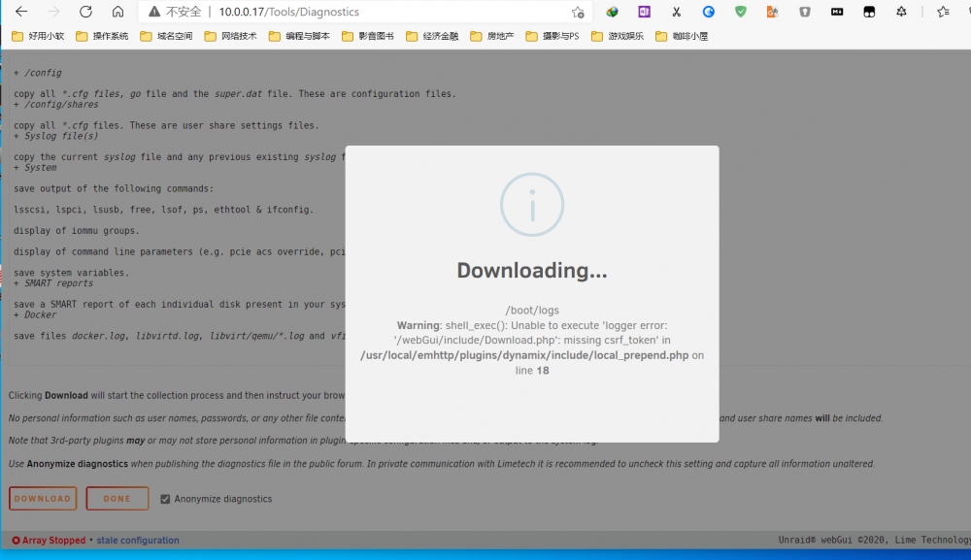Viewport: 971px width, 560px height.
Task: Open the 游戏娱乐 bookmarks folder
Action: tap(618, 36)
